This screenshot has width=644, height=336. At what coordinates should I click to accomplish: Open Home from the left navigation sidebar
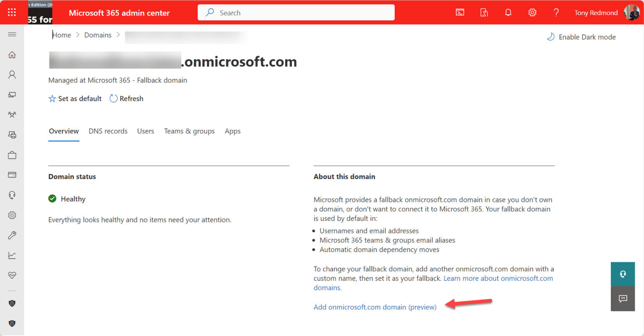pos(12,54)
